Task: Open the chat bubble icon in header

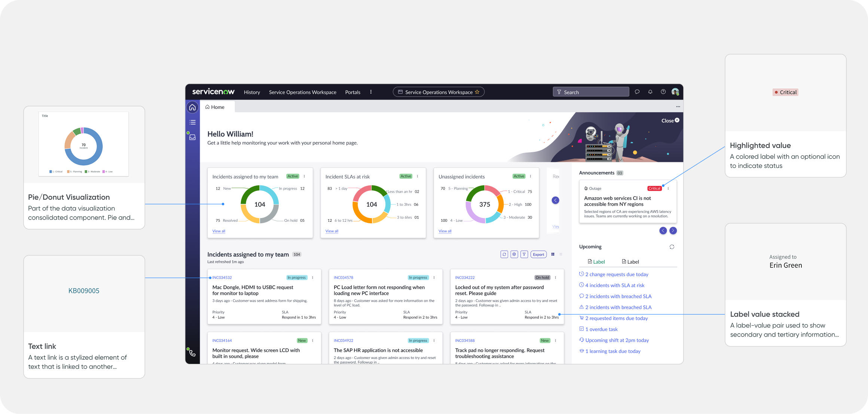Action: click(637, 92)
